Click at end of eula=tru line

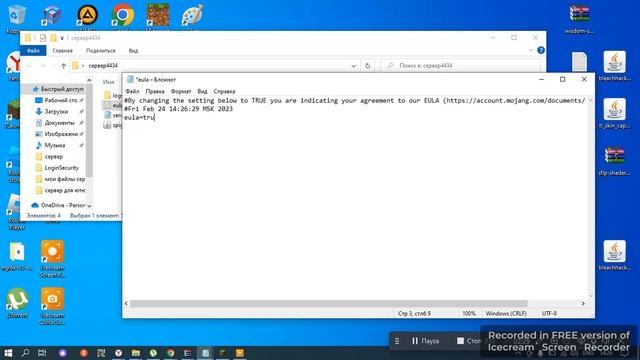[155, 118]
